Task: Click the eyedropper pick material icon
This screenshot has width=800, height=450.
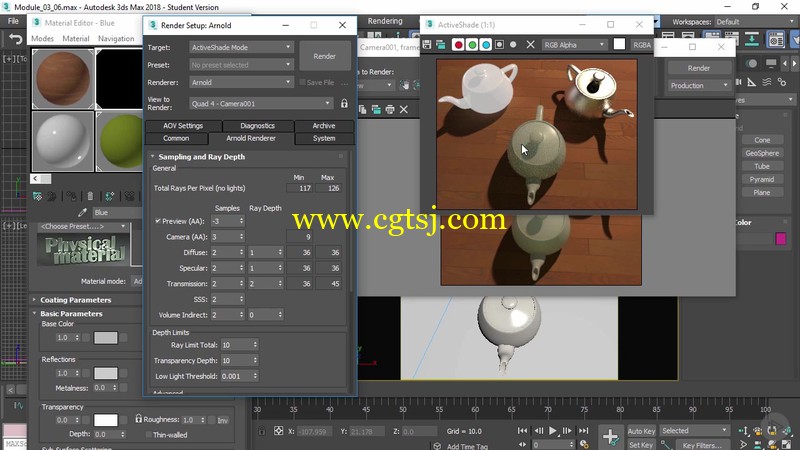Action: (82, 212)
